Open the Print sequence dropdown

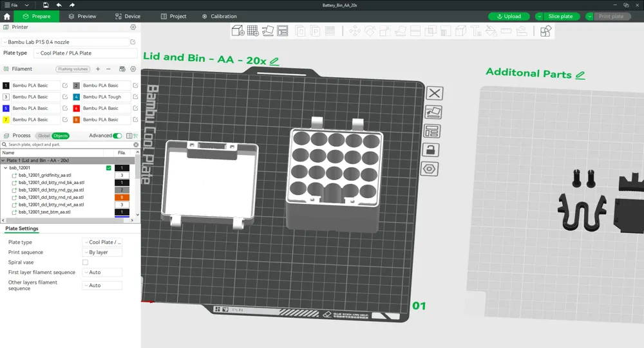tap(102, 253)
